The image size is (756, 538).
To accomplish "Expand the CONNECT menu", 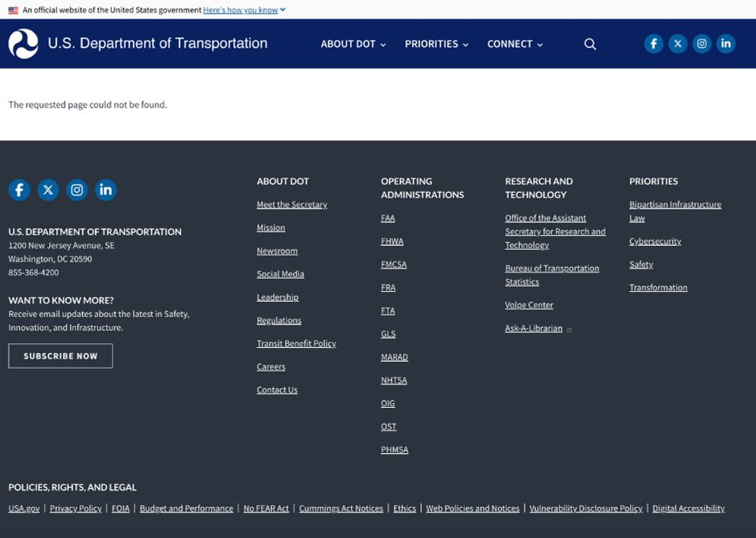I will pyautogui.click(x=515, y=44).
